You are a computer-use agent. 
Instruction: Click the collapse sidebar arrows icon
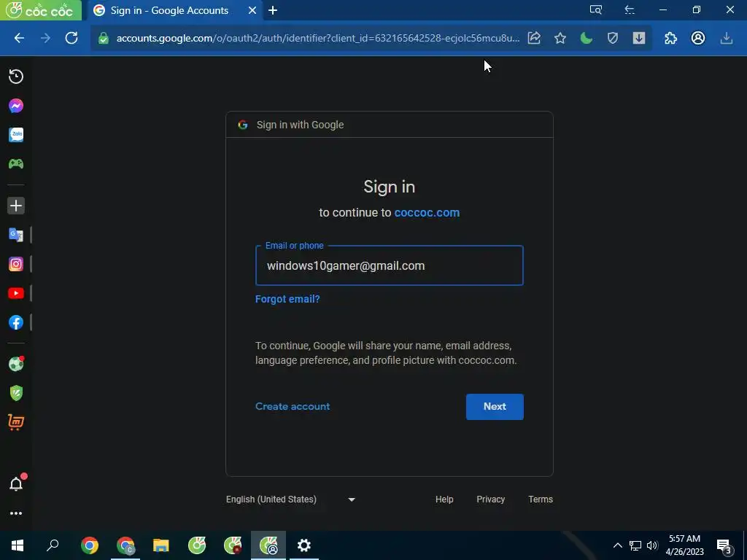[x=630, y=9]
